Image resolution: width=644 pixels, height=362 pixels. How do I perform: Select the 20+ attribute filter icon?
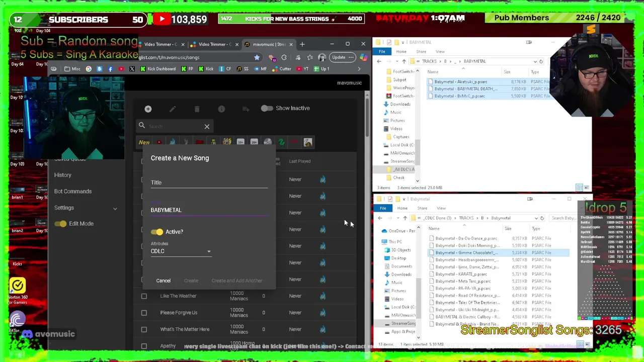point(254,142)
